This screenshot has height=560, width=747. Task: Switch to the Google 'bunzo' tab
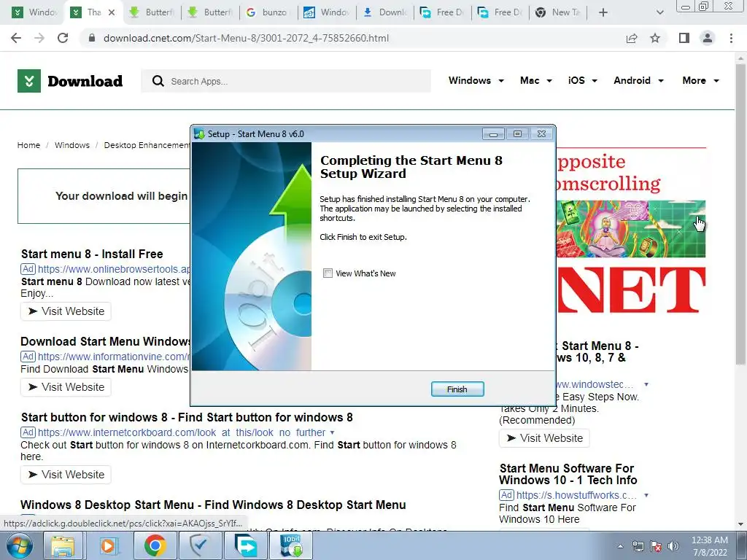click(268, 12)
